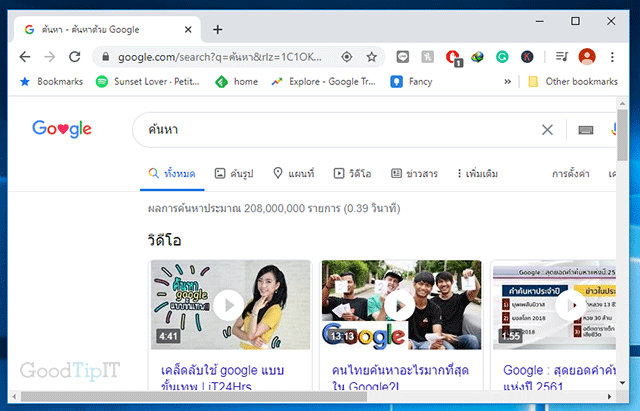640x411 pixels.
Task: Open the colorful globe extension icon
Action: pyautogui.click(x=477, y=57)
